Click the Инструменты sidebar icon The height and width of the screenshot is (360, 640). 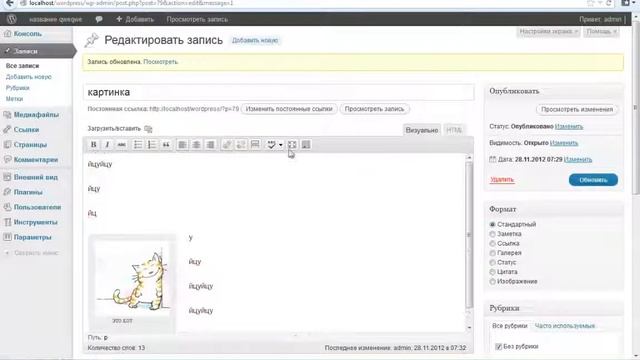point(7,222)
